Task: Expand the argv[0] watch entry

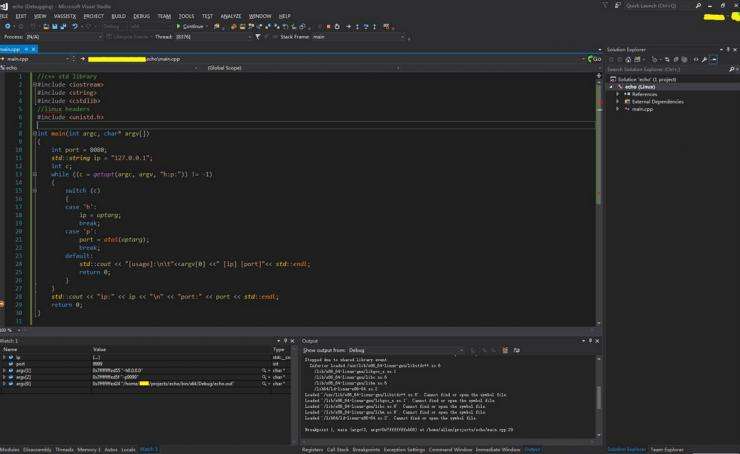Action: [4, 384]
